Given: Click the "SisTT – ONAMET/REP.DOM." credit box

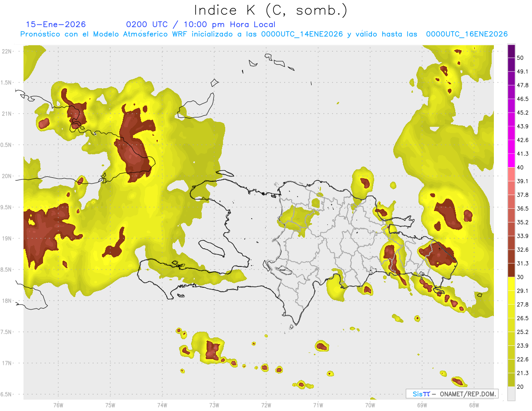Looking at the screenshot, I should [452, 394].
